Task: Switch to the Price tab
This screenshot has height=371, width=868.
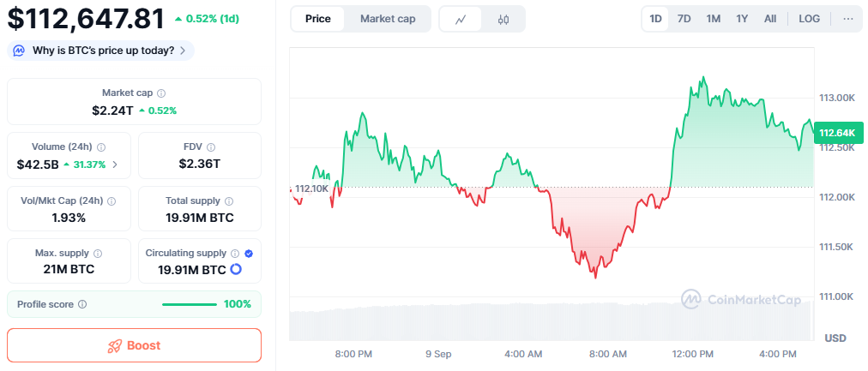Action: point(317,19)
